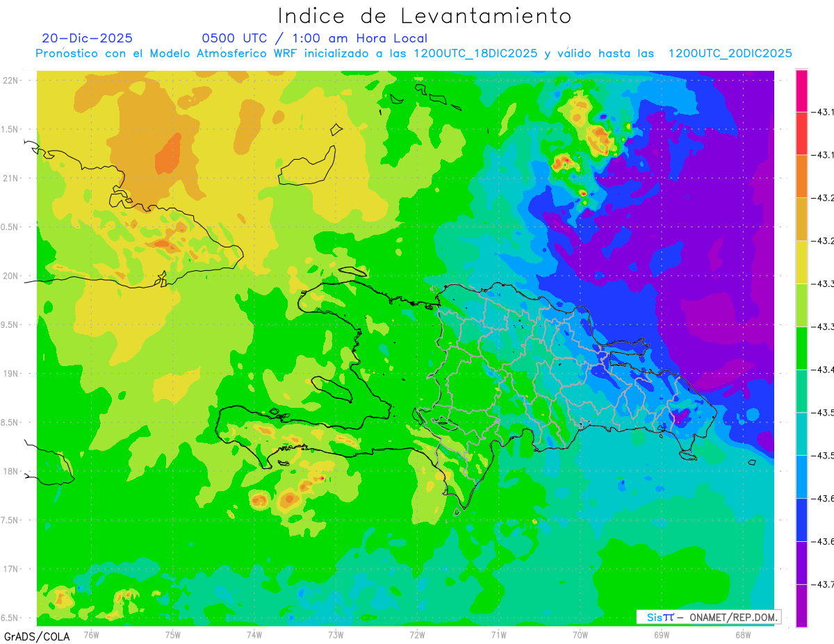The image size is (834, 644).
Task: Pick the orange swatch in the color scale
Action: point(801,176)
